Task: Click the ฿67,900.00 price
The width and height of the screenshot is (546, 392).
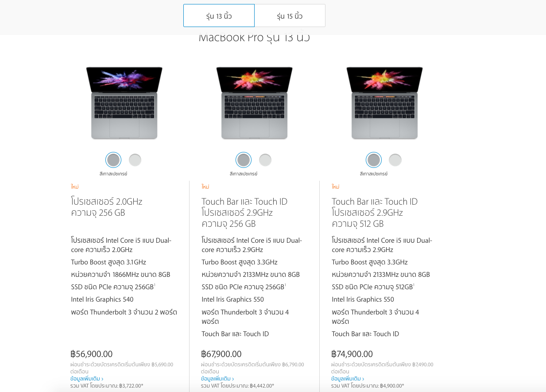Action: [x=221, y=354]
